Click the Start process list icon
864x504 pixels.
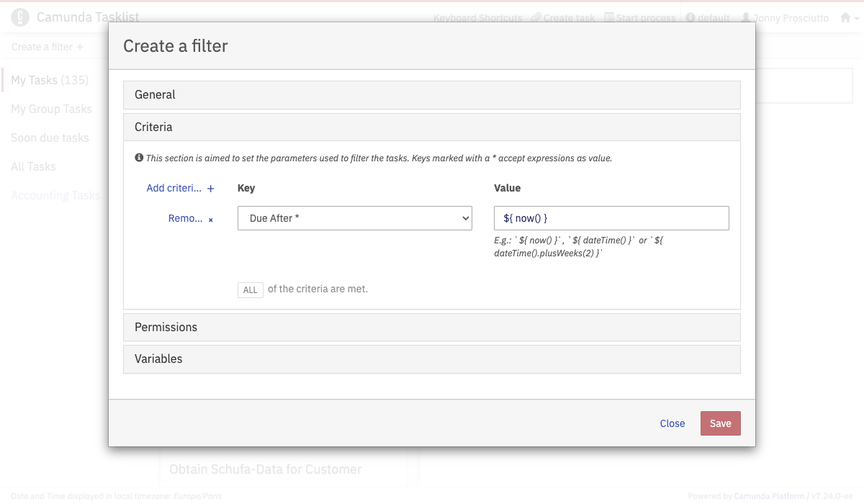(609, 18)
